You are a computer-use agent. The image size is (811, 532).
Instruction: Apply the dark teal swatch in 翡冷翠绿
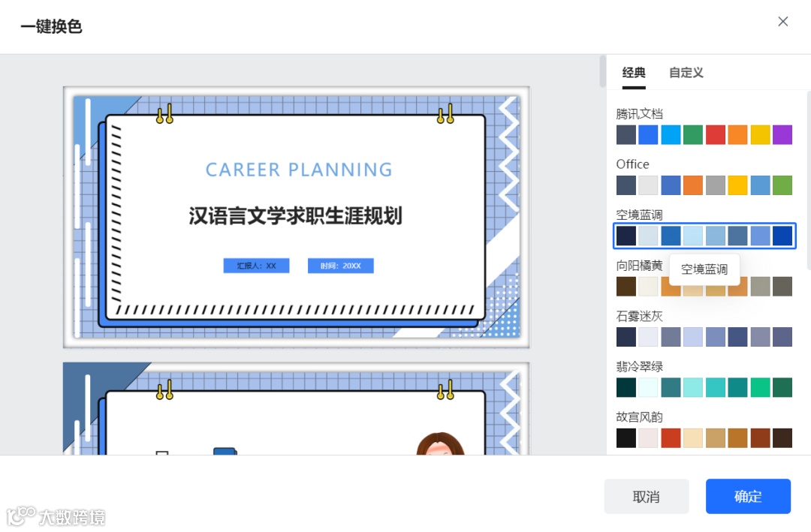[x=626, y=388]
